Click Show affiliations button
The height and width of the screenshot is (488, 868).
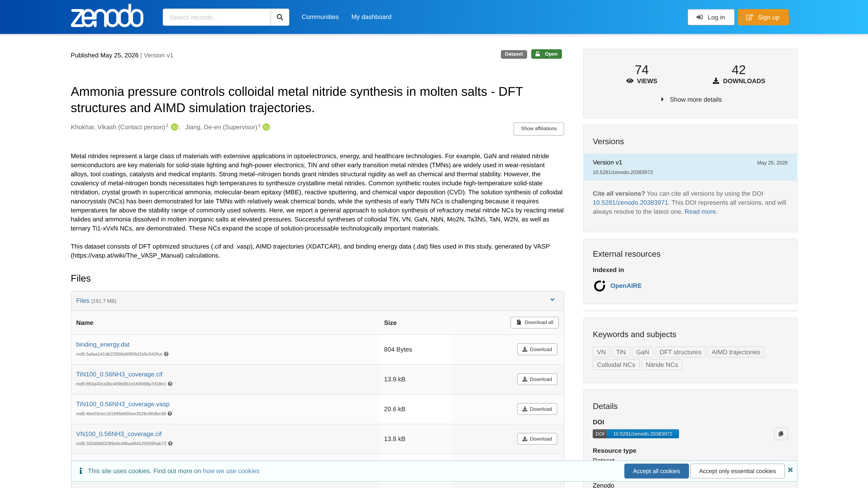coord(538,129)
